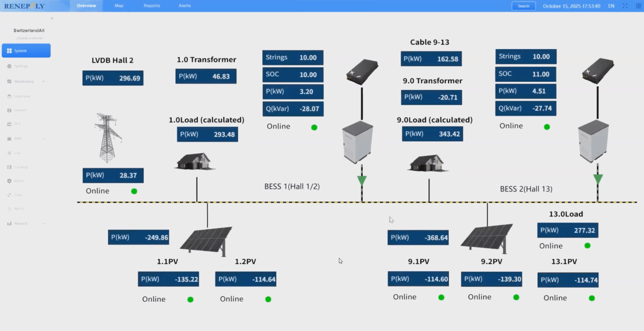The width and height of the screenshot is (644, 331).
Task: Open the Alerts tab in the top bar
Action: click(x=184, y=5)
